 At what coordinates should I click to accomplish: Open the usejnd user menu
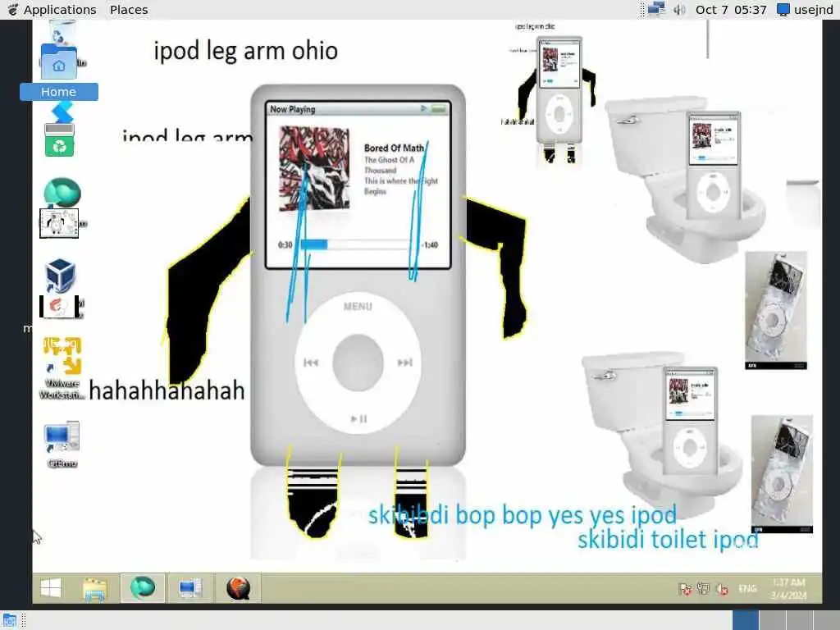806,10
